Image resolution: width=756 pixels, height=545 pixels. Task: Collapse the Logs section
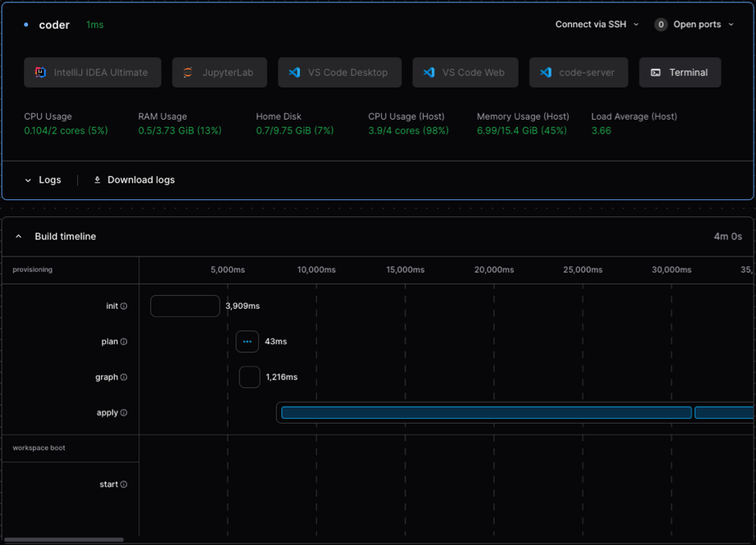[42, 180]
